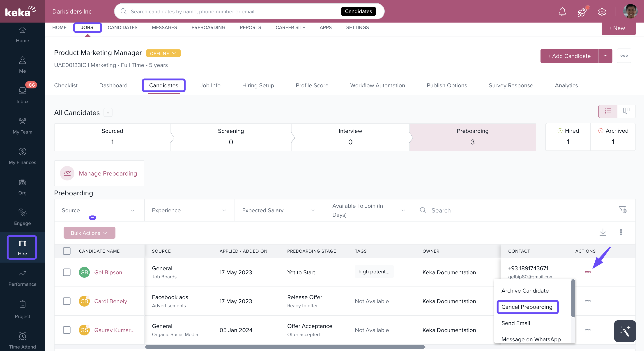Open Inbox in the left sidebar

tap(22, 95)
